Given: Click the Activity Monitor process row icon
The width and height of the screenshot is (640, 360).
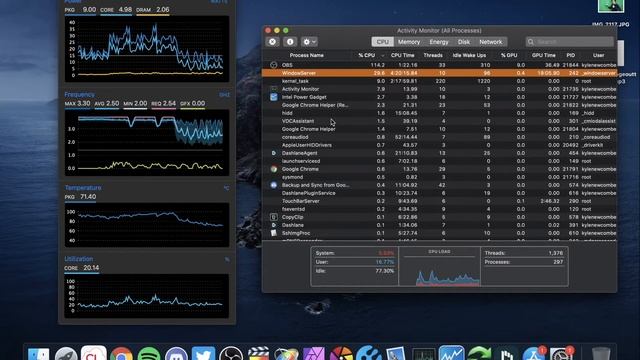Looking at the screenshot, I should (x=273, y=89).
